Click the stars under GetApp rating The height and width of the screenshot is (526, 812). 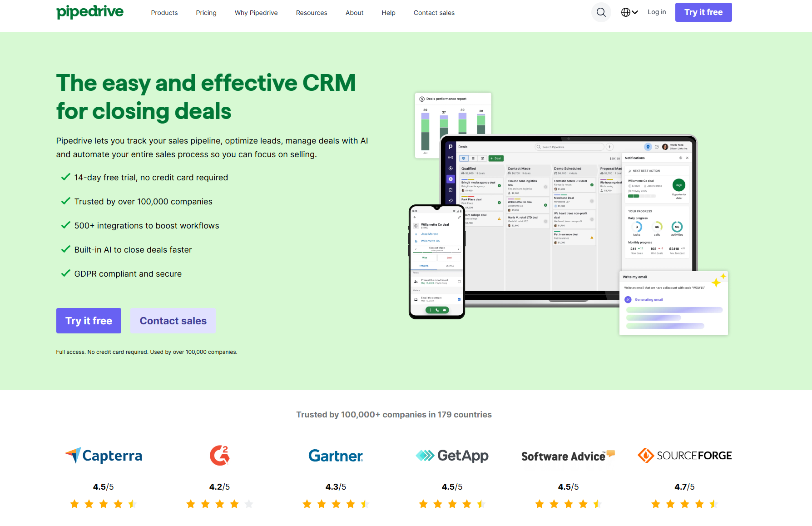point(452,504)
